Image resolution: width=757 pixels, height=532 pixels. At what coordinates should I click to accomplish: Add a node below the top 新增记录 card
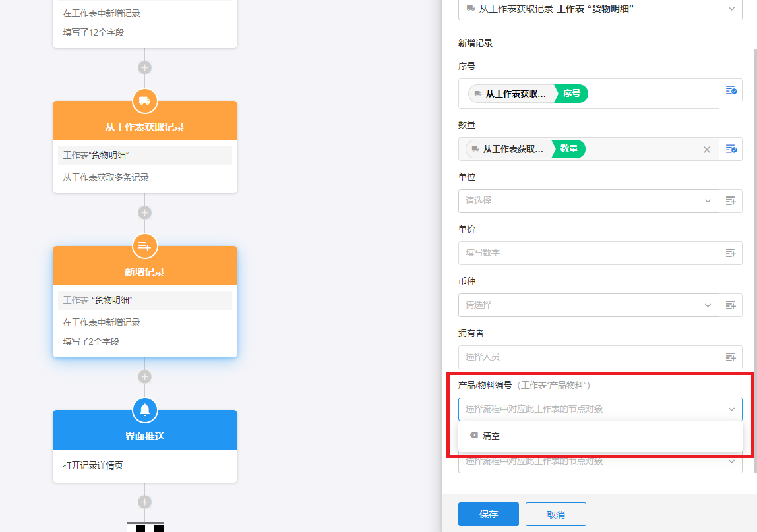[145, 68]
